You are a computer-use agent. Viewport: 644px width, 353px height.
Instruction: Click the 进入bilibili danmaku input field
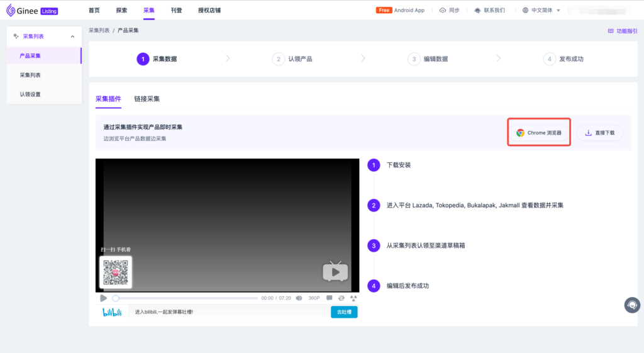(x=230, y=312)
